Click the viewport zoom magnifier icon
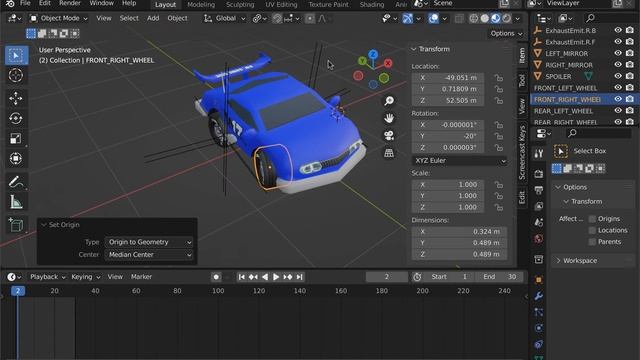This screenshot has width=640, height=360. click(389, 101)
